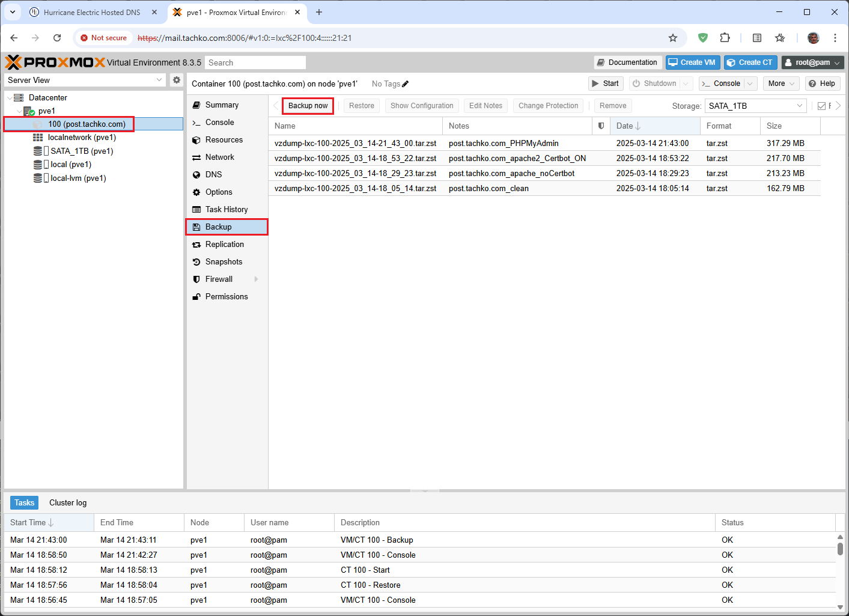Screen dimensions: 849x616
Task: Click the Edit Notes button
Action: tap(485, 106)
